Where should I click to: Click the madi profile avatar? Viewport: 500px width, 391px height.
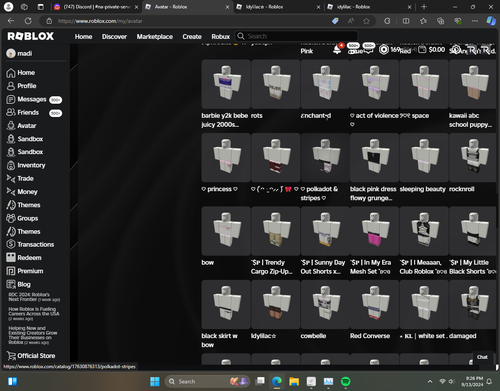click(x=11, y=53)
